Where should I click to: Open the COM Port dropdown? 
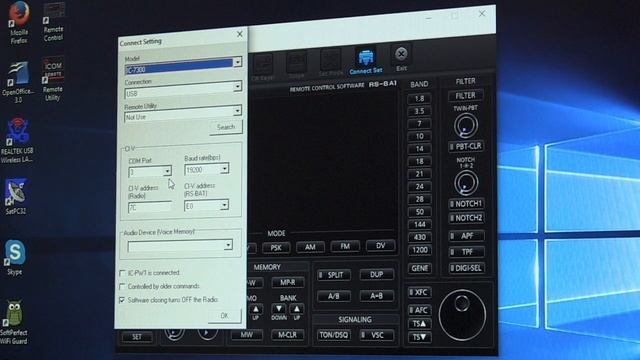(167, 171)
